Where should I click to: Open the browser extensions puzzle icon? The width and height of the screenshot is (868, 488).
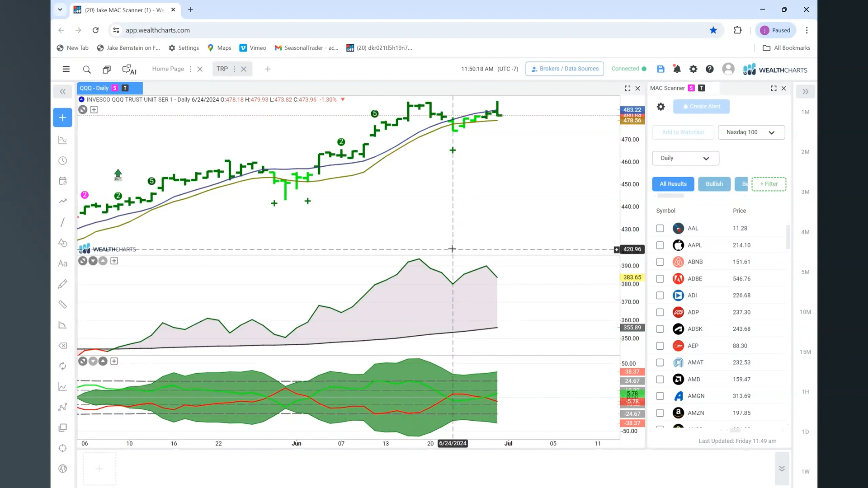(x=738, y=30)
